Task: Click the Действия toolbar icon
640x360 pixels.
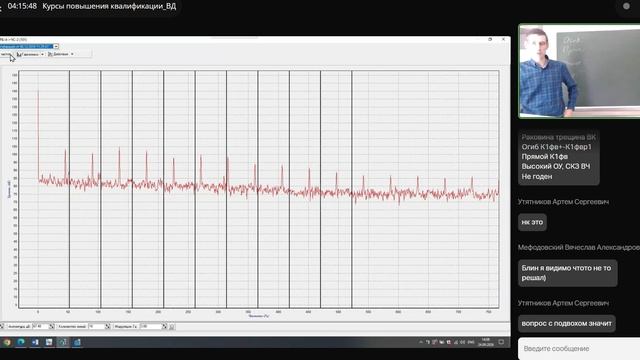Action: click(x=50, y=54)
